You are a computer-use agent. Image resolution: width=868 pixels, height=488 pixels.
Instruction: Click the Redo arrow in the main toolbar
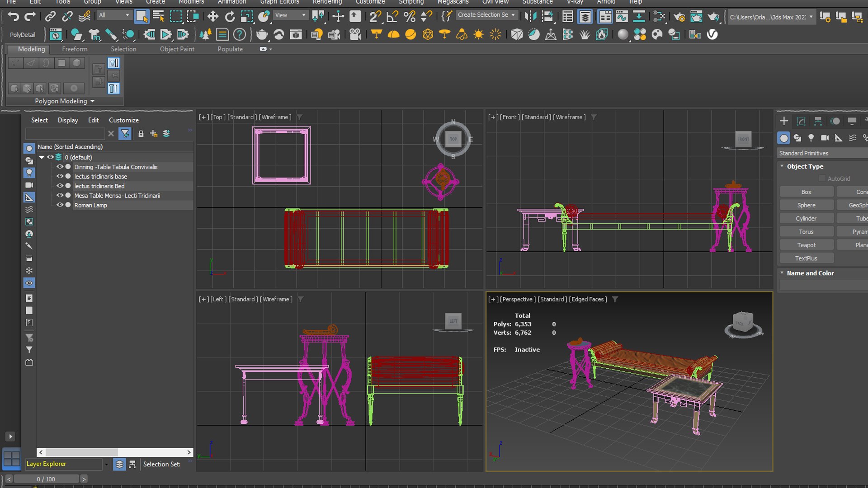pos(30,17)
